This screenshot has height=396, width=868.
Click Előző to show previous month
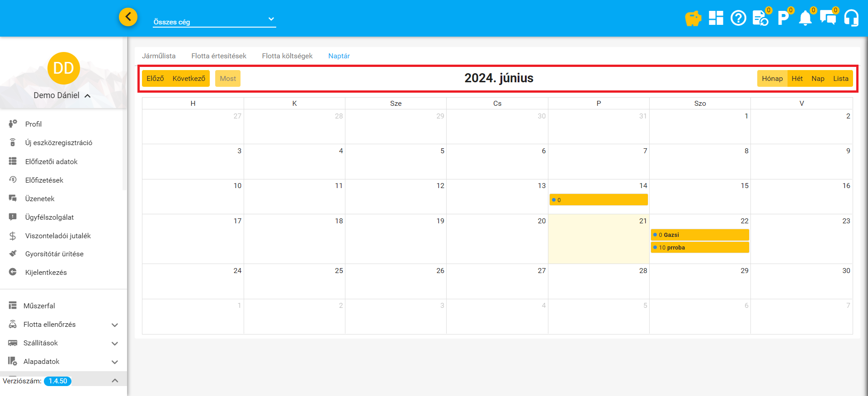[x=155, y=79]
